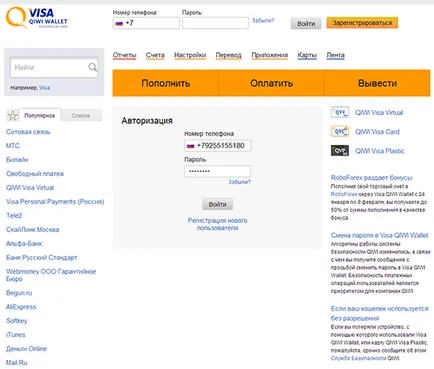Click the orange Вывести button
Screen dimensions: 434x369
377,83
